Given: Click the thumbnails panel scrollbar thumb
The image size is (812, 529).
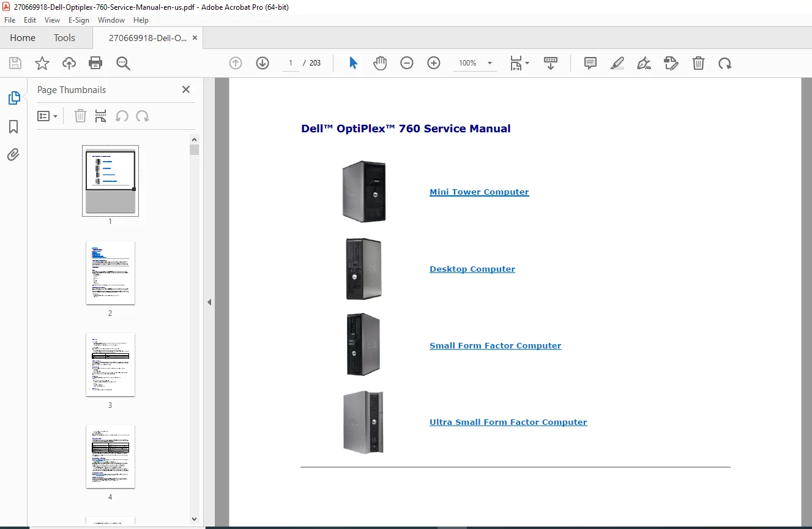Looking at the screenshot, I should tap(195, 150).
